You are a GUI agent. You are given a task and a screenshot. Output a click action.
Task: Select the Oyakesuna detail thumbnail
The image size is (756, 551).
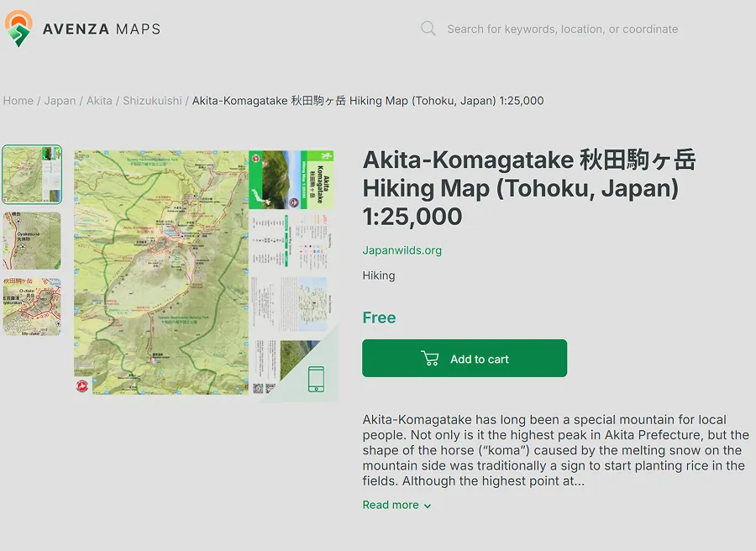coord(32,240)
